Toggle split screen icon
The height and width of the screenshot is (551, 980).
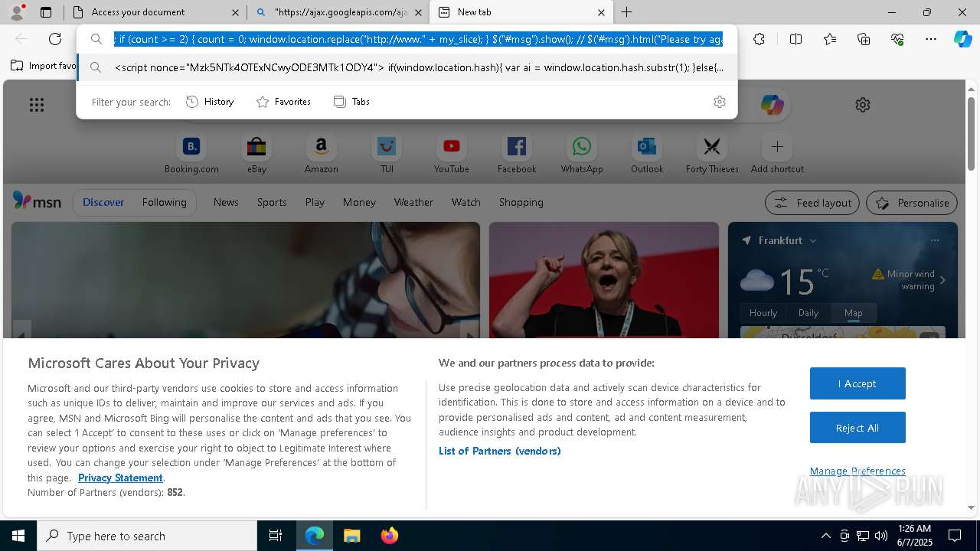795,39
